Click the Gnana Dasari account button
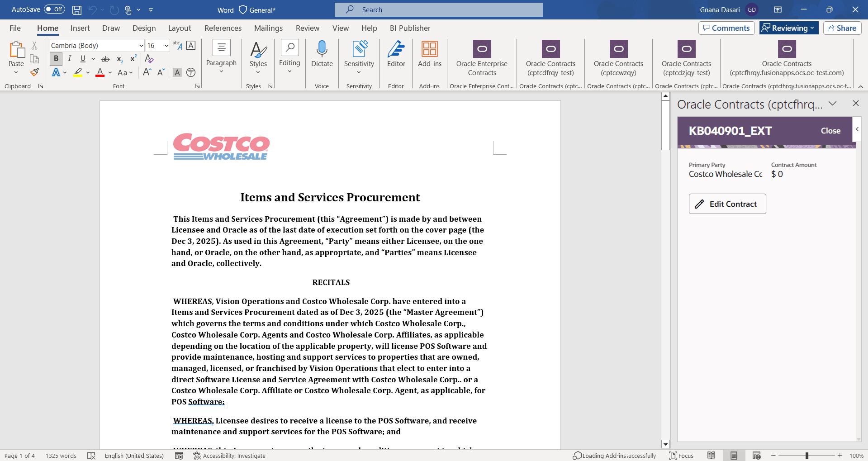Image resolution: width=868 pixels, height=461 pixels. [728, 10]
